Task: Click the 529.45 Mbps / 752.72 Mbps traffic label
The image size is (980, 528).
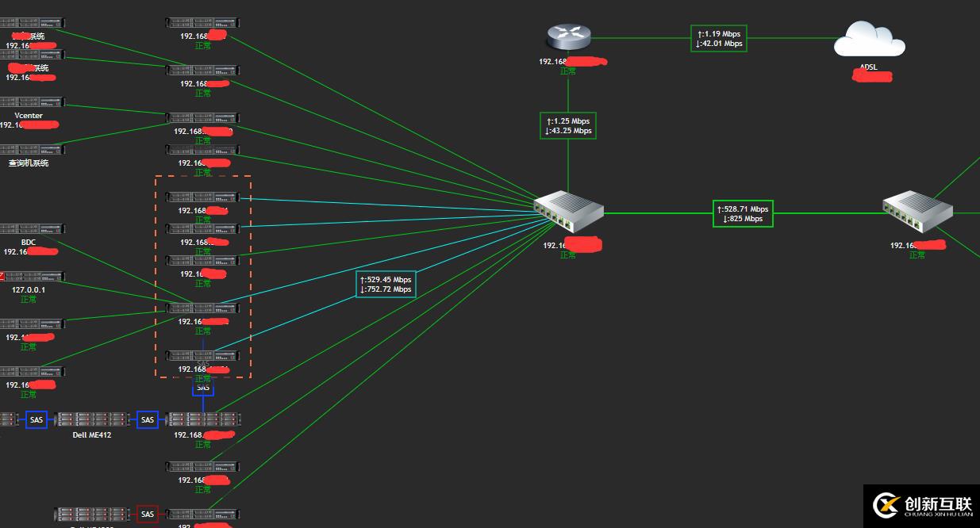Action: tap(386, 285)
